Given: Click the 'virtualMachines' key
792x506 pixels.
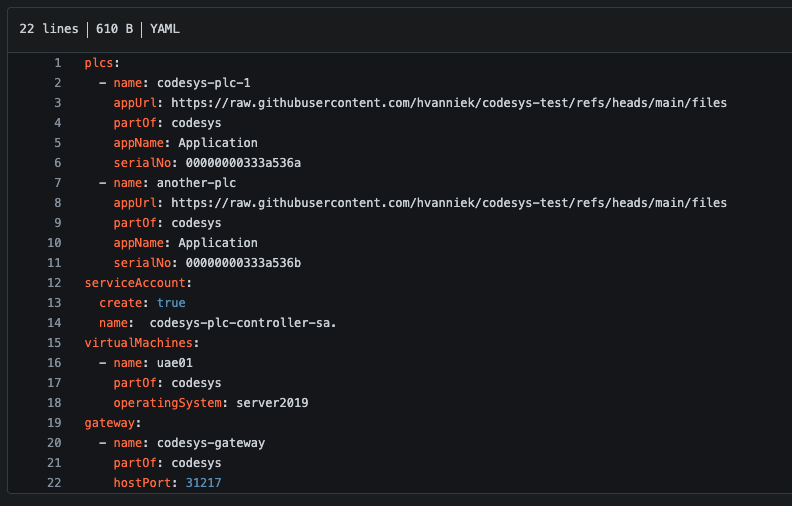Looking at the screenshot, I should tap(138, 343).
